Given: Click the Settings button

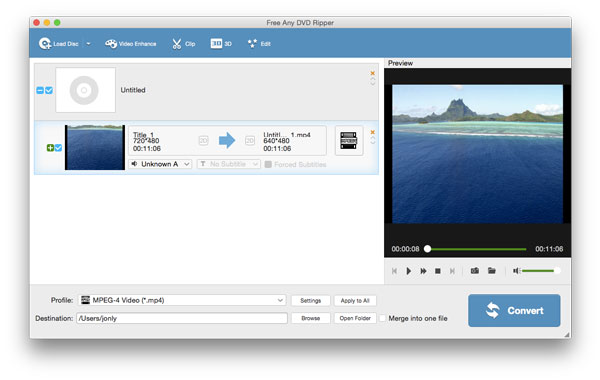Looking at the screenshot, I should click(x=310, y=300).
